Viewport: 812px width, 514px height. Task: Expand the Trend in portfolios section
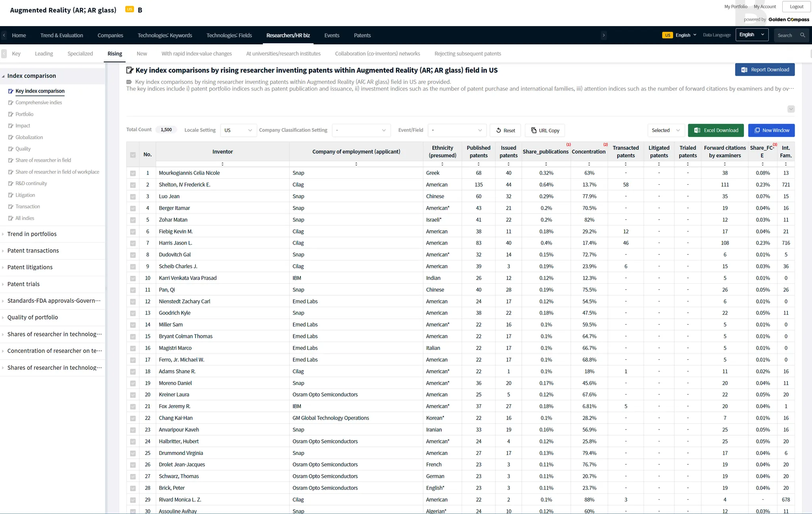[x=32, y=234]
